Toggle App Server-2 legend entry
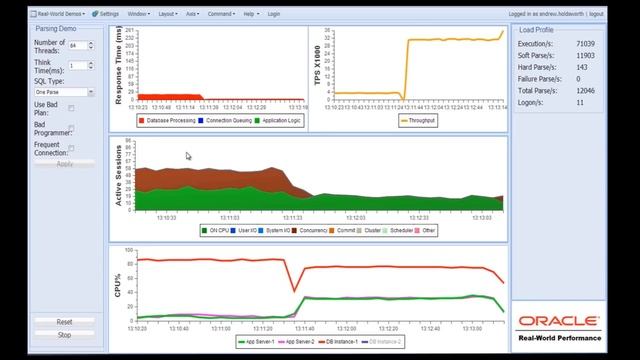640x360 pixels. click(296, 342)
